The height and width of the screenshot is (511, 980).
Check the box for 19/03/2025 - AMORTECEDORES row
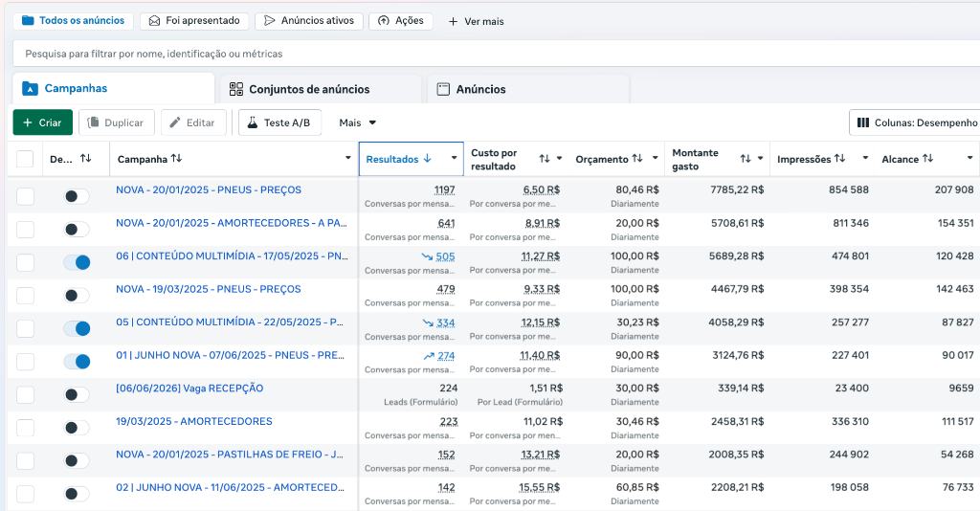[x=25, y=428]
